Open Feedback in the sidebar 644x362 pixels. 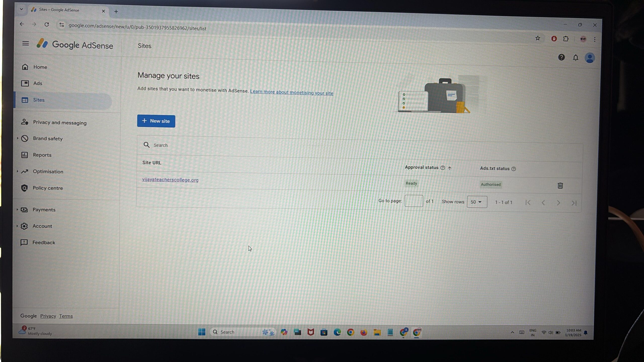pos(44,242)
